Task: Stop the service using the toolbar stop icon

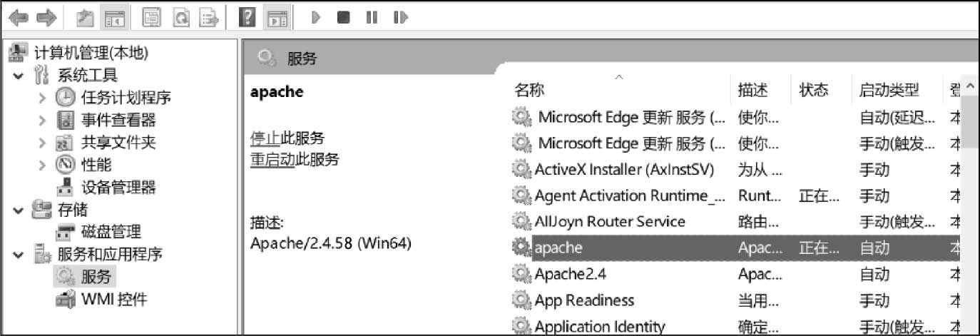Action: [x=344, y=18]
